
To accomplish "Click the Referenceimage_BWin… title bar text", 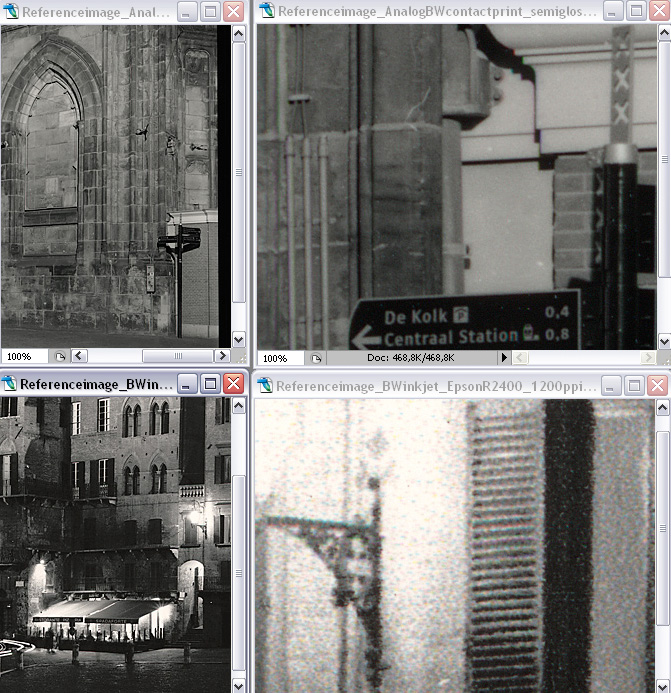I will (x=96, y=385).
